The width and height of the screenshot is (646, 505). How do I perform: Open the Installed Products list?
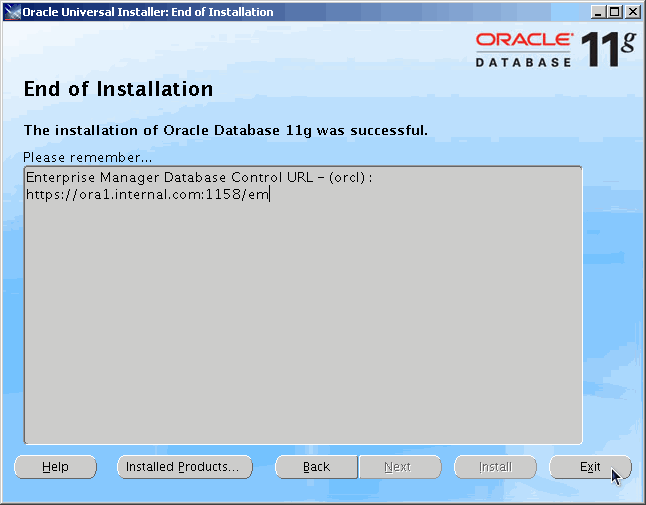point(184,467)
